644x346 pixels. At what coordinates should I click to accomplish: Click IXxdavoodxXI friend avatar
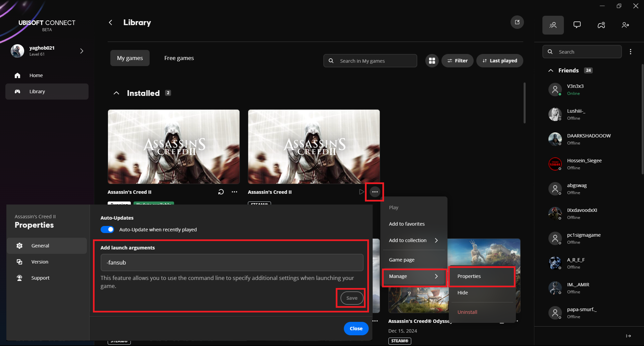click(555, 214)
